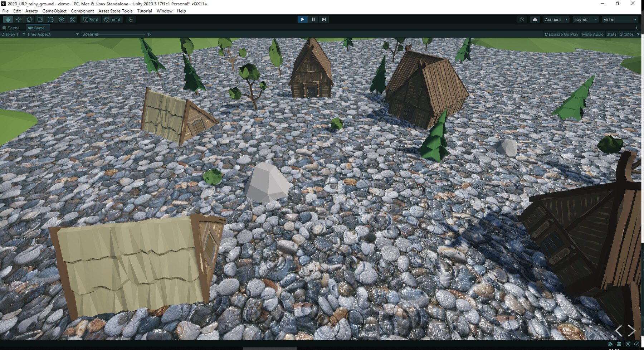Viewport: 644px width, 350px height.
Task: Toggle Maximize On Play
Action: [x=561, y=34]
